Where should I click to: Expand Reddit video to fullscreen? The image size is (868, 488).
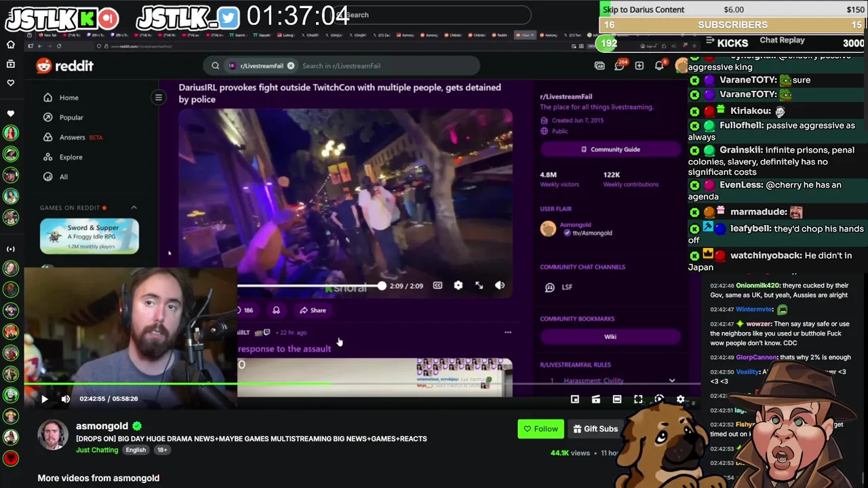[479, 285]
